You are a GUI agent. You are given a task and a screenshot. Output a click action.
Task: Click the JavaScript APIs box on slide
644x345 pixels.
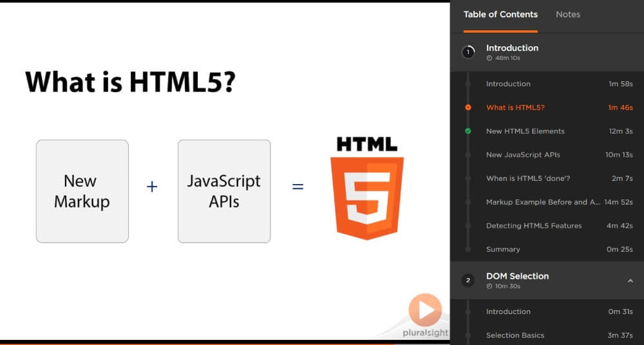coord(224,191)
